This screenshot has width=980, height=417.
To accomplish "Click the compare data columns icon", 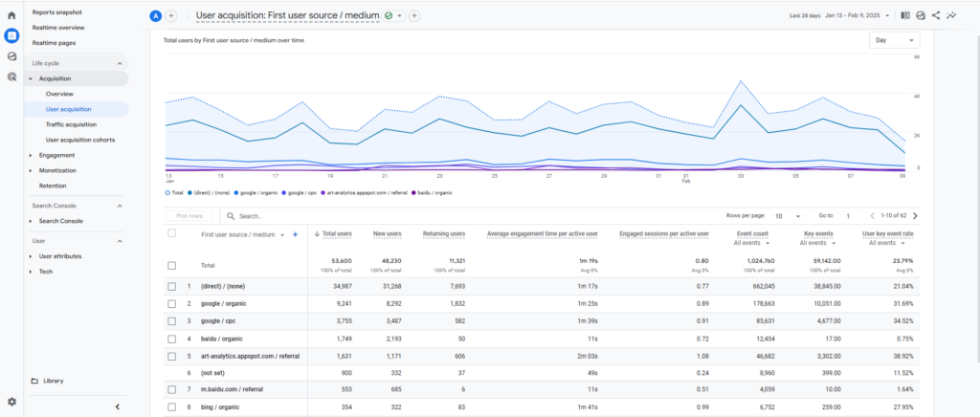I will pyautogui.click(x=905, y=15).
